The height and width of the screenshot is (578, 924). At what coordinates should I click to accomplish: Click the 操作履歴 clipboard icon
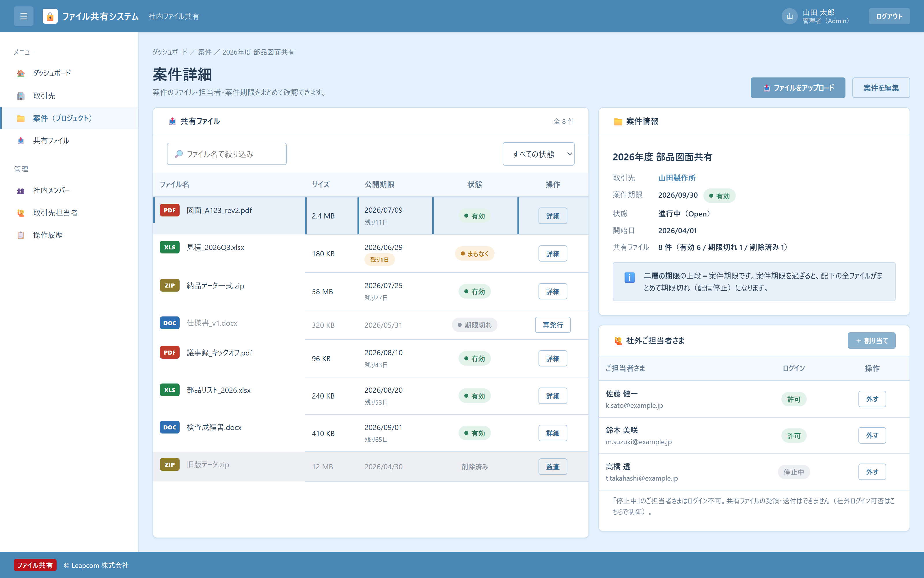click(21, 235)
